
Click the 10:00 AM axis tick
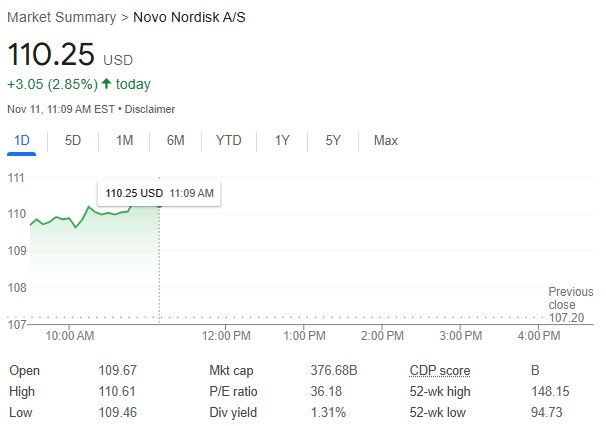pos(70,336)
